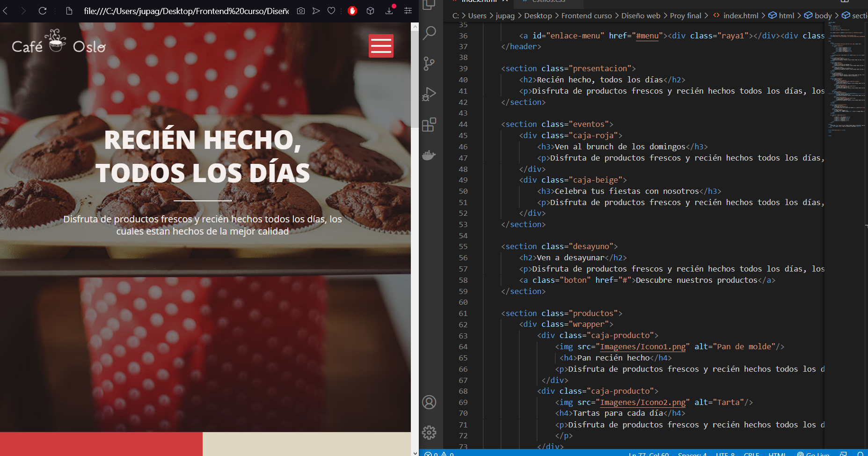Open VS Code Accounts menu
868x456 pixels.
coord(429,402)
